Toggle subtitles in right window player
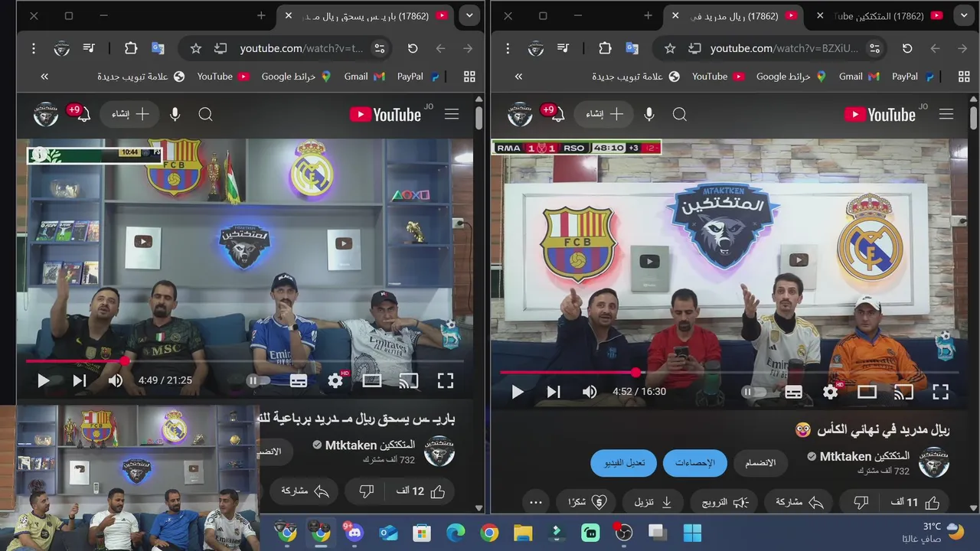Screen dimensions: 980x551 (x=794, y=392)
